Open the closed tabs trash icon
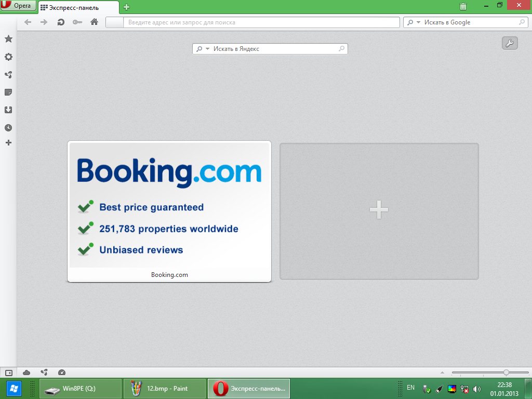Viewport: 532px width, 399px height. 463,7
